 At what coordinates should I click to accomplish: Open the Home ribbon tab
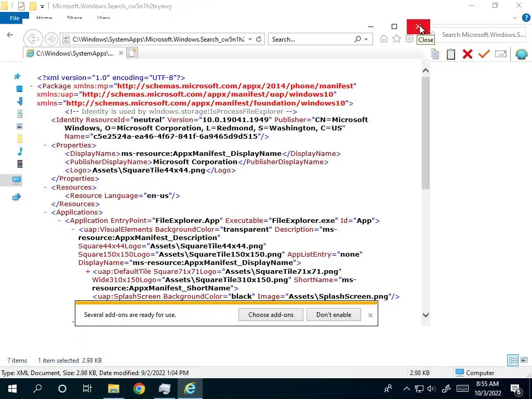(44, 18)
